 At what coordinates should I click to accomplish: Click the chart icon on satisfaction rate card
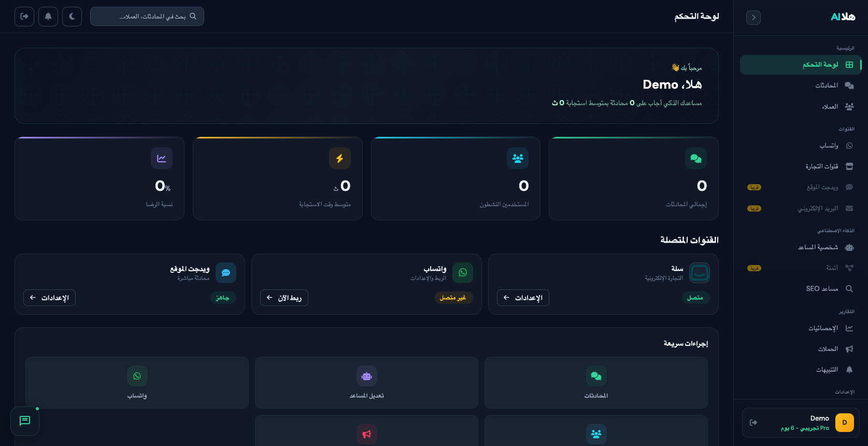[x=162, y=158]
